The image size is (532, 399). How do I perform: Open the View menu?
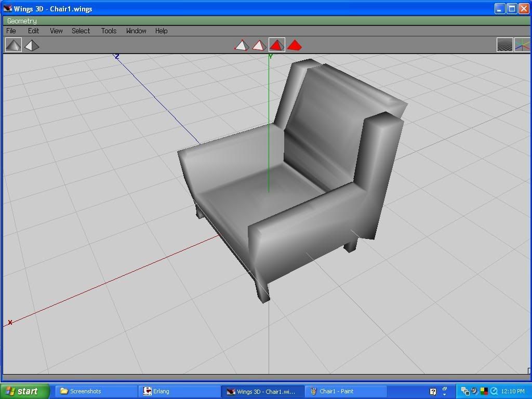56,31
